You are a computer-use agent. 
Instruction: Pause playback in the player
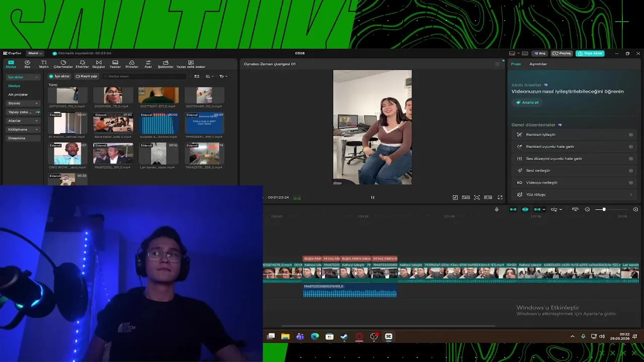point(373,198)
